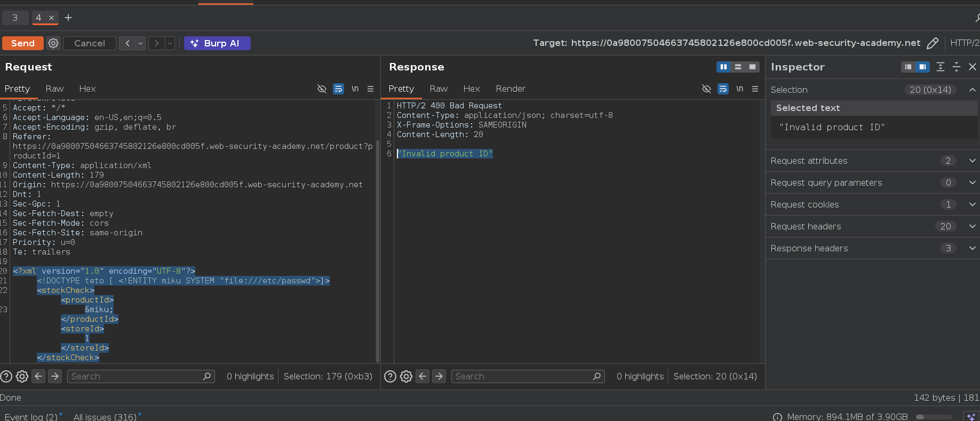Switch to combined tabbed request/response layout
The image size is (980, 421).
[x=752, y=67]
